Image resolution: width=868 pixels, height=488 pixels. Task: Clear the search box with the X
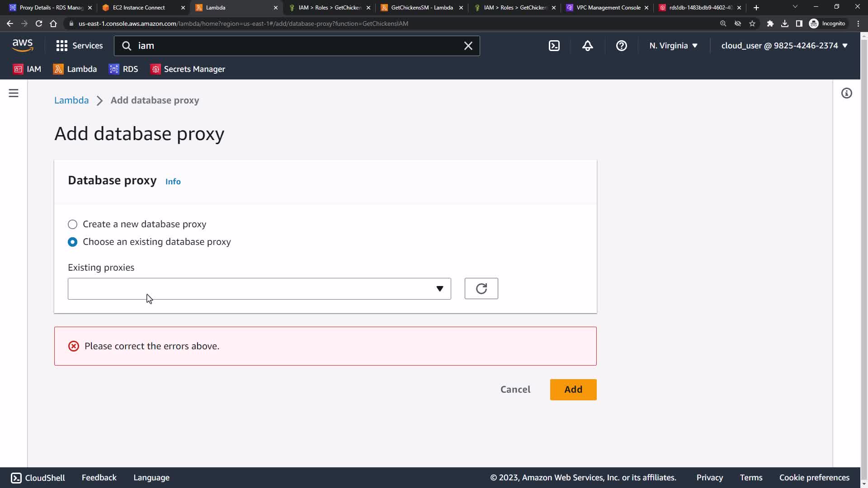468,46
